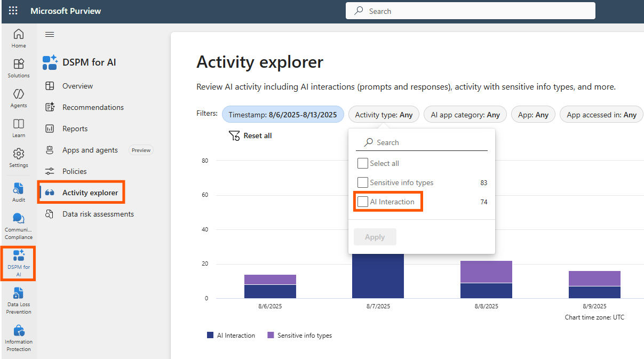Select Activity explorer in navigation
The width and height of the screenshot is (644, 359).
point(90,193)
